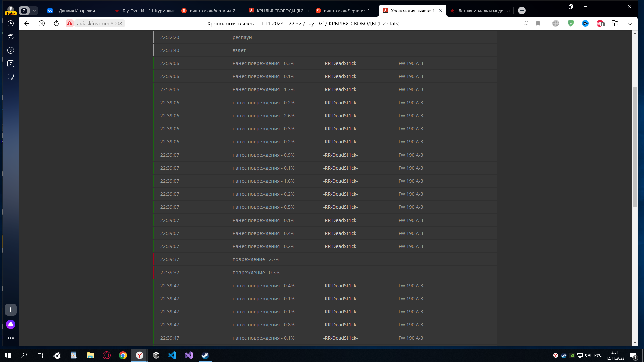Click the page vertical scrollbar thumb

coord(635,147)
